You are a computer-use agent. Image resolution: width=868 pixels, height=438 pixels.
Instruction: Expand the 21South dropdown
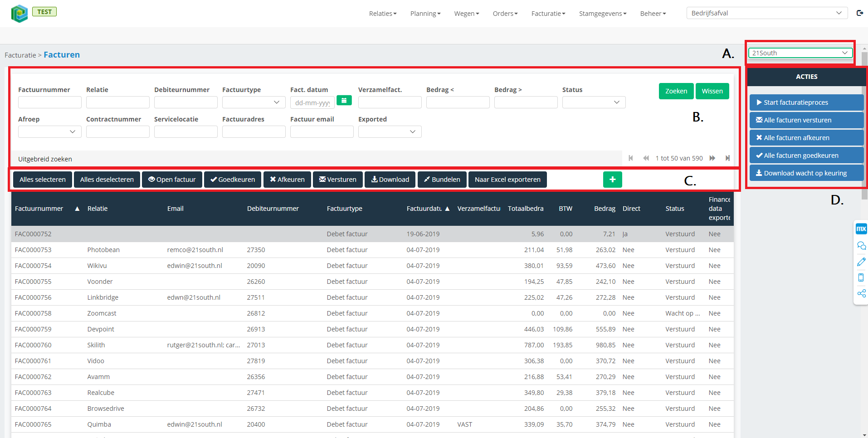(800, 53)
